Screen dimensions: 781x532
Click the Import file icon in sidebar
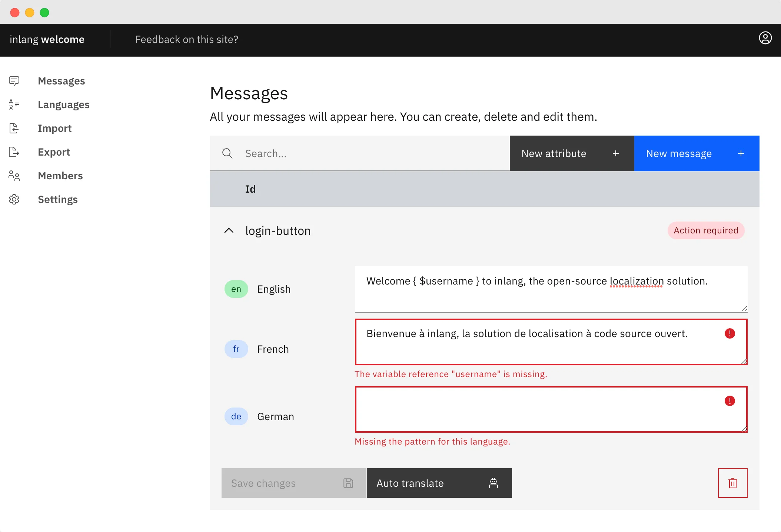pos(14,128)
